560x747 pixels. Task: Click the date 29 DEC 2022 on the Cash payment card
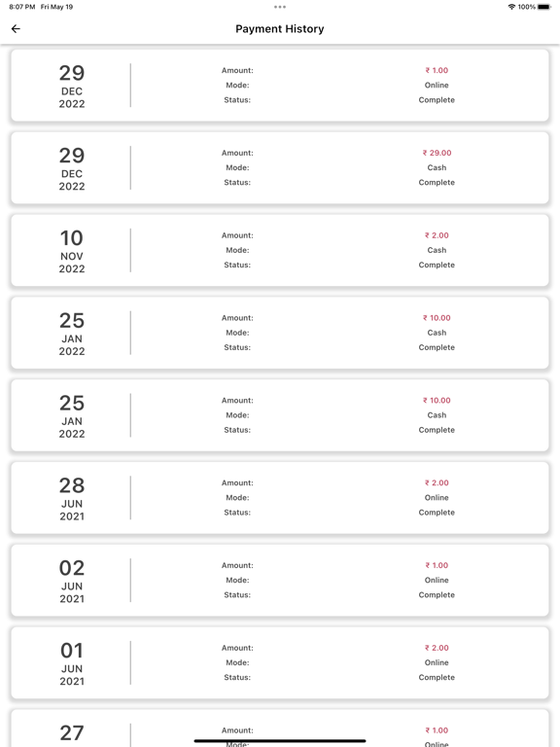click(x=72, y=167)
